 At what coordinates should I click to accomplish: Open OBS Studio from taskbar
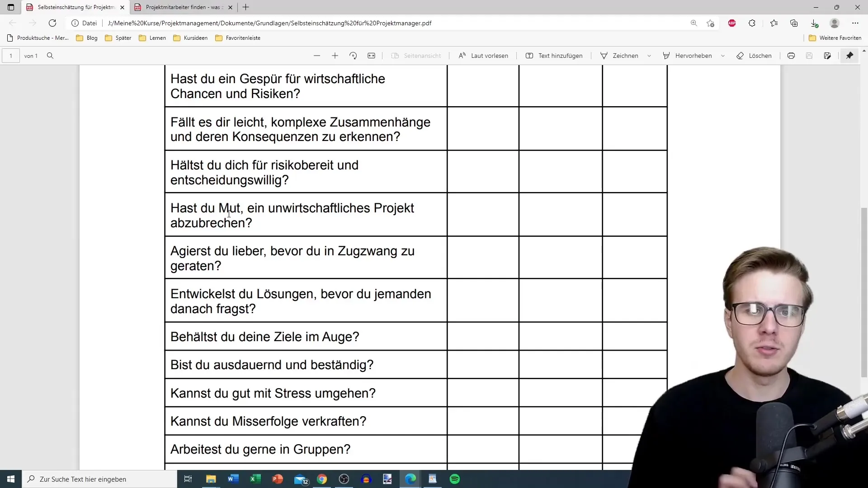tap(344, 479)
